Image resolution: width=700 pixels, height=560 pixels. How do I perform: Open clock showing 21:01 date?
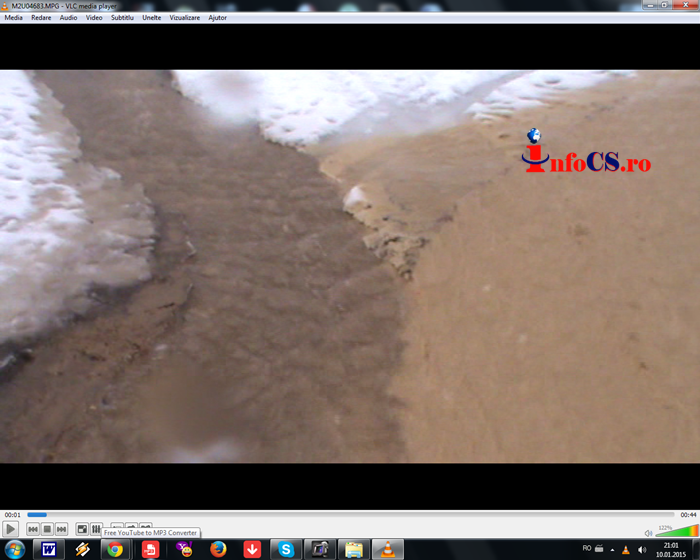point(671,550)
